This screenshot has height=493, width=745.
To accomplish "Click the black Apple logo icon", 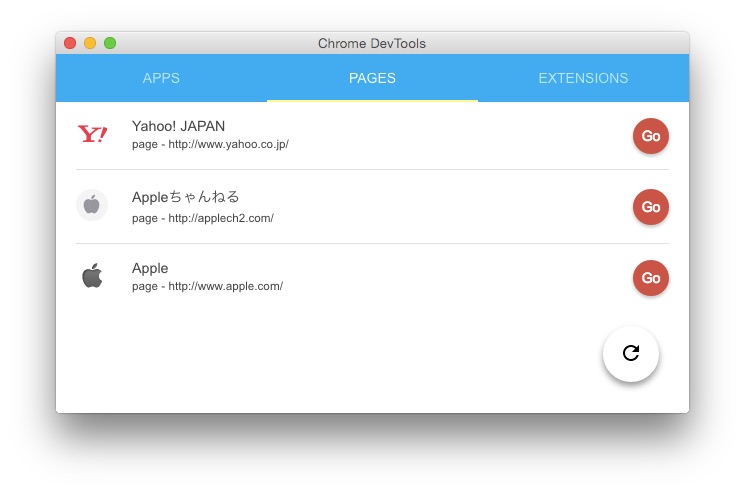I will coord(92,276).
